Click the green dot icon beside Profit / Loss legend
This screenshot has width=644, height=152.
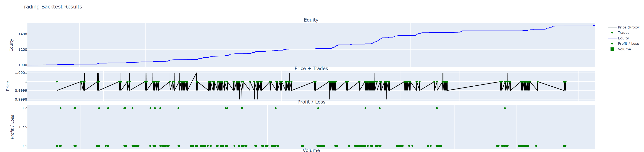point(612,44)
